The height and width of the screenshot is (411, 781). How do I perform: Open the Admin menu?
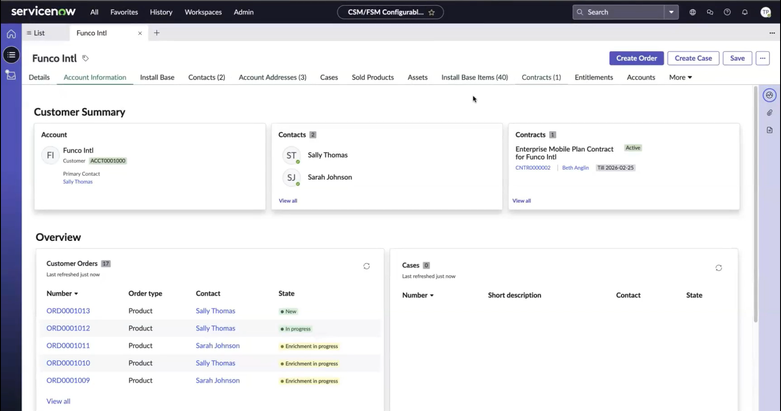[x=244, y=12]
